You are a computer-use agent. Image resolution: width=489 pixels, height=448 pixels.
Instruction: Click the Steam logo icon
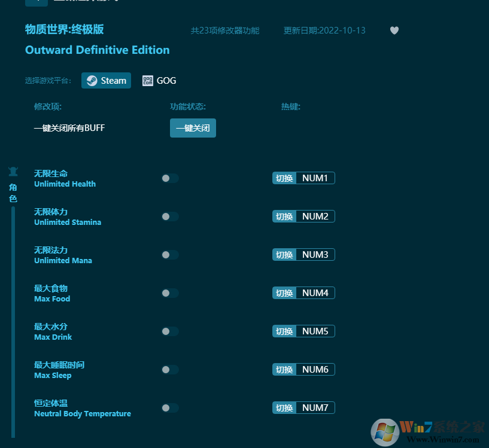click(x=92, y=80)
